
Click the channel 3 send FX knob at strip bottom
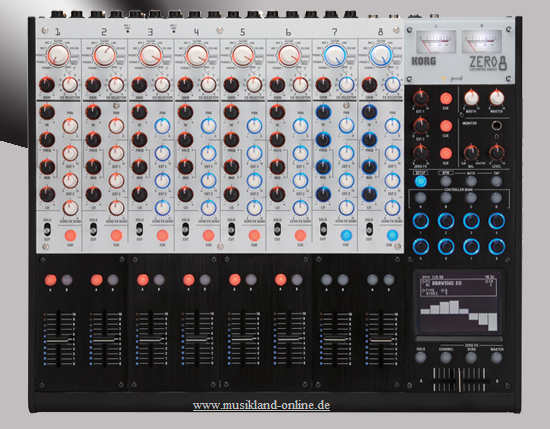[162, 208]
